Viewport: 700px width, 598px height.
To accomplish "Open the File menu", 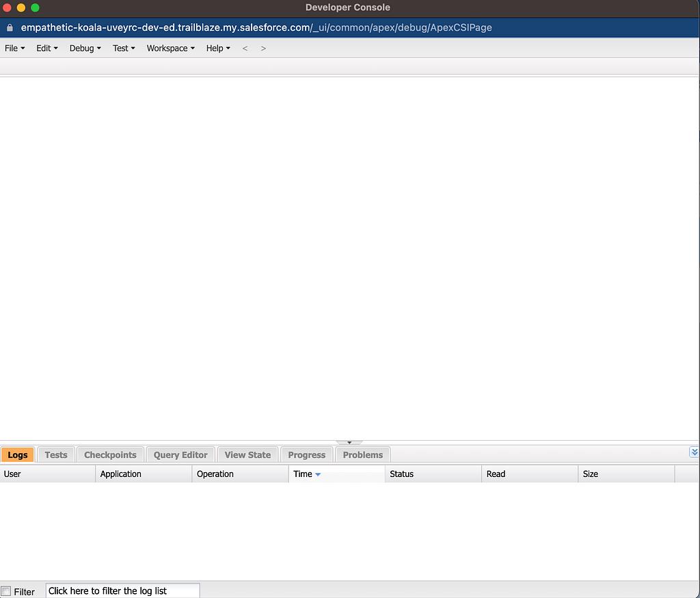I will 14,49.
